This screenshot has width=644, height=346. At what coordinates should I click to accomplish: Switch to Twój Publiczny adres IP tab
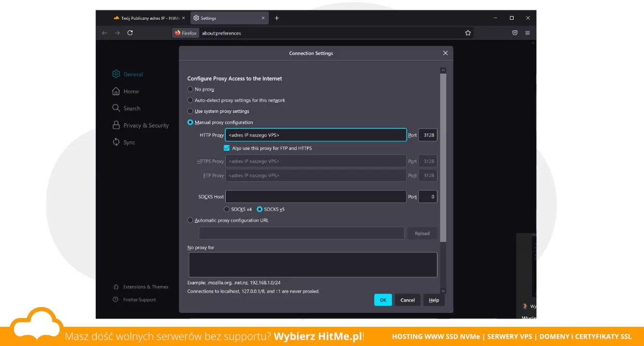pos(149,18)
